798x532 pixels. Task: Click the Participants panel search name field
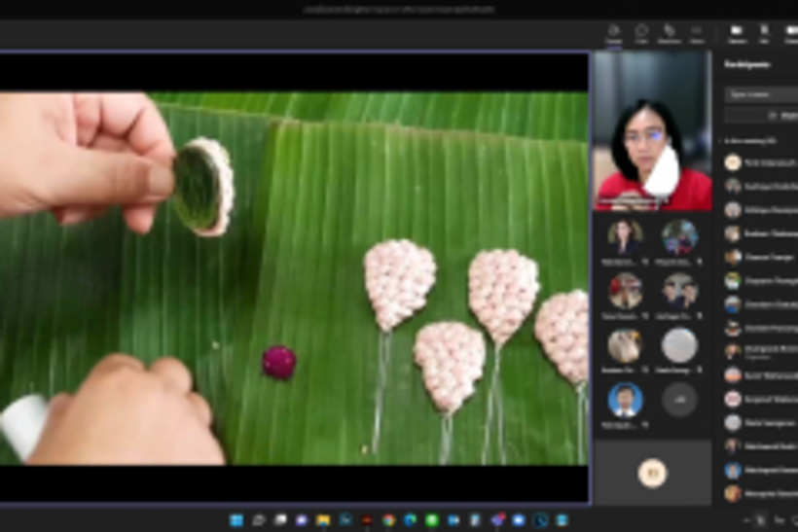click(761, 94)
